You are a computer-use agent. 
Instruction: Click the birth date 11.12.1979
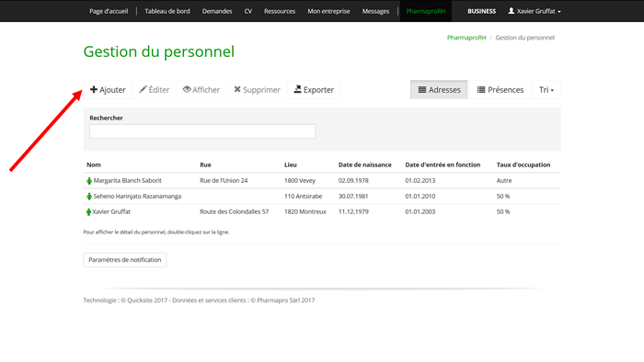[x=353, y=211]
